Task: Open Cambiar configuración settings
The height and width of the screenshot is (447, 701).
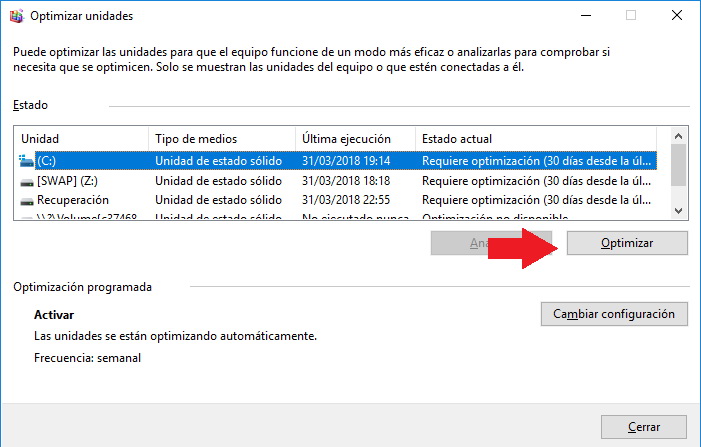Action: tap(614, 314)
